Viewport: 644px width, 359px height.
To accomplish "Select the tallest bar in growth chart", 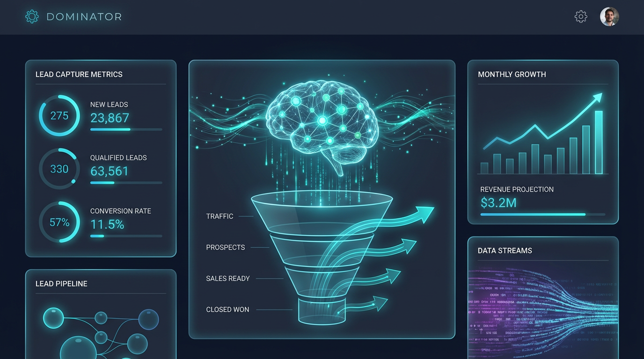I will pyautogui.click(x=598, y=142).
